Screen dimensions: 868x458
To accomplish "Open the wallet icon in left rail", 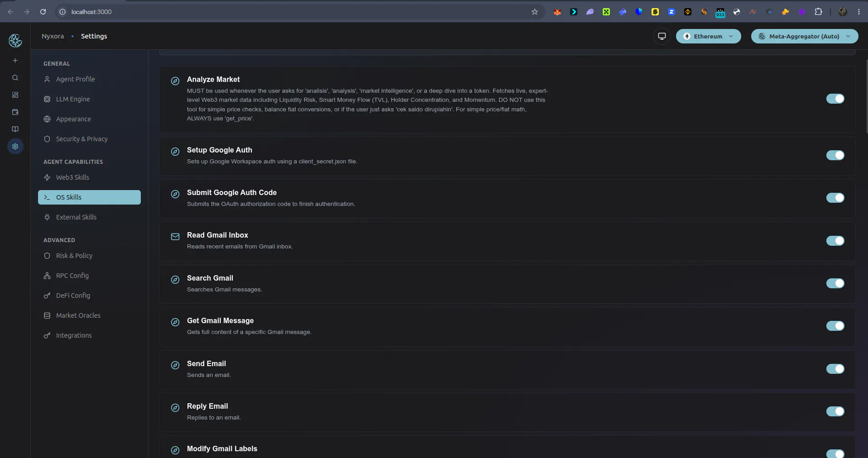I will (x=15, y=112).
